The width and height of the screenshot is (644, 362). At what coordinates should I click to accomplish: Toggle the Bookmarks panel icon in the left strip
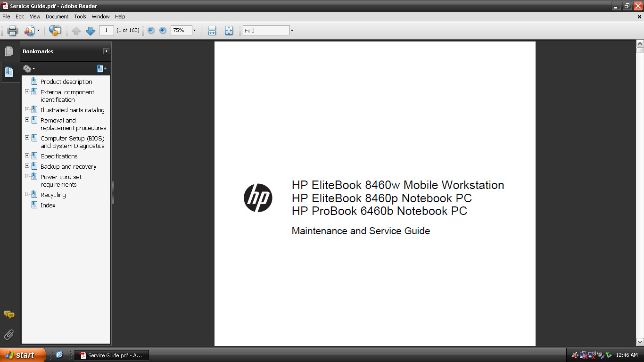click(x=9, y=72)
